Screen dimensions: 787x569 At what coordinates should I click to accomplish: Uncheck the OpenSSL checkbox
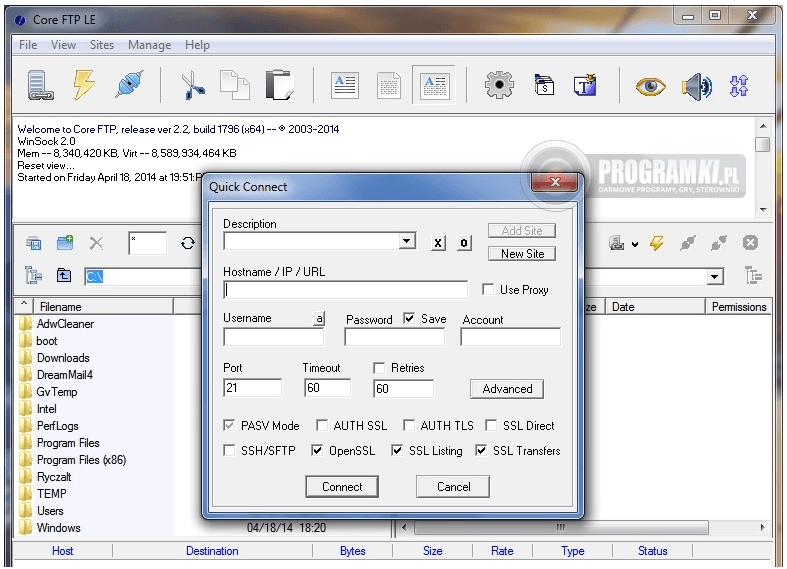click(317, 451)
